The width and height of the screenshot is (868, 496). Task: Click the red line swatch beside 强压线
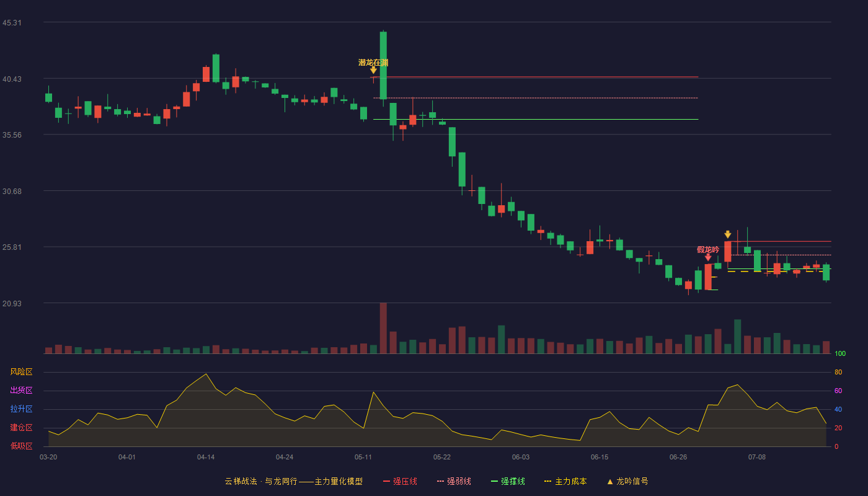pos(387,481)
